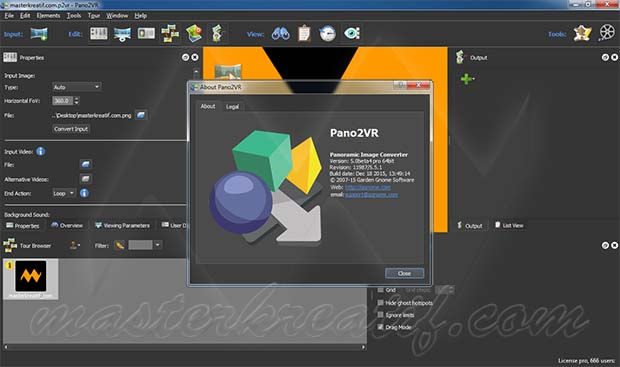Click the eye Viewer Settings icon
The width and height of the screenshot is (620, 367).
tap(352, 34)
